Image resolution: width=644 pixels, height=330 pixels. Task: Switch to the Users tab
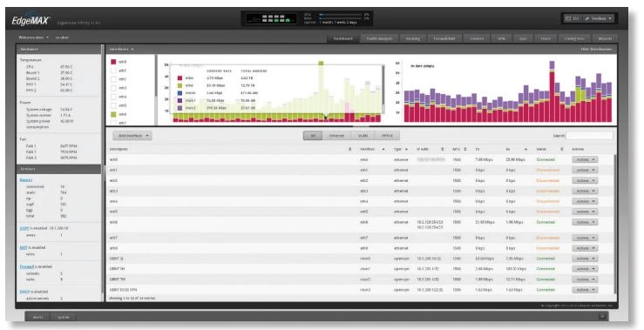click(546, 38)
